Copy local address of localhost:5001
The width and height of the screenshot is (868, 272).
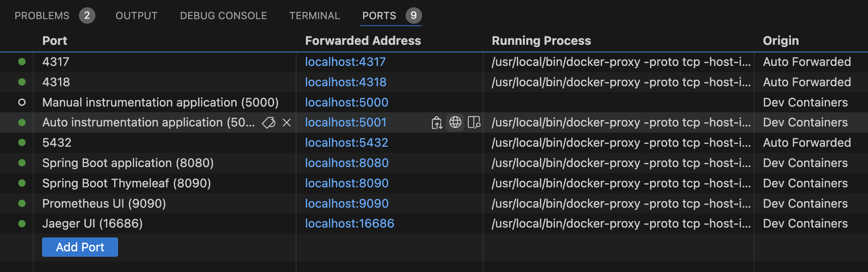pyautogui.click(x=437, y=123)
